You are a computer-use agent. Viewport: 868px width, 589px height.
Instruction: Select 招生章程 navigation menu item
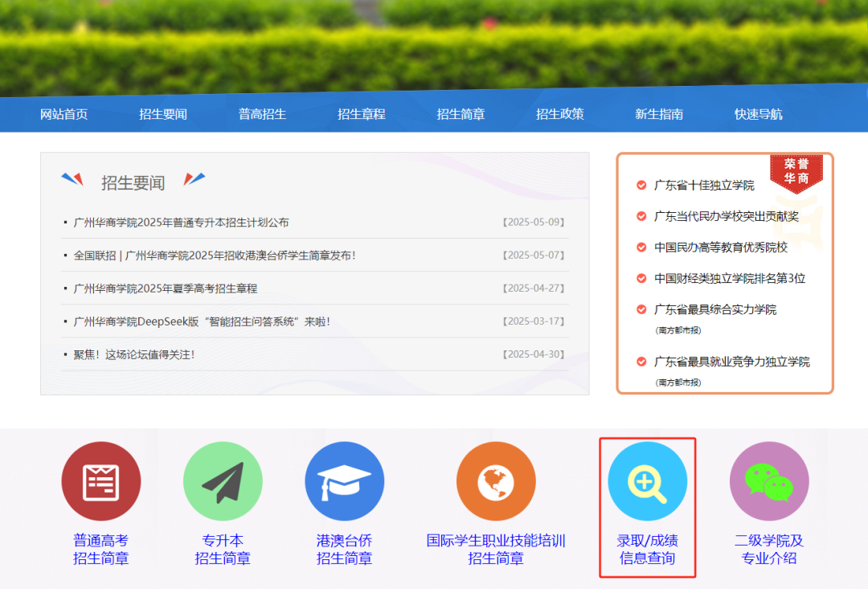[362, 114]
